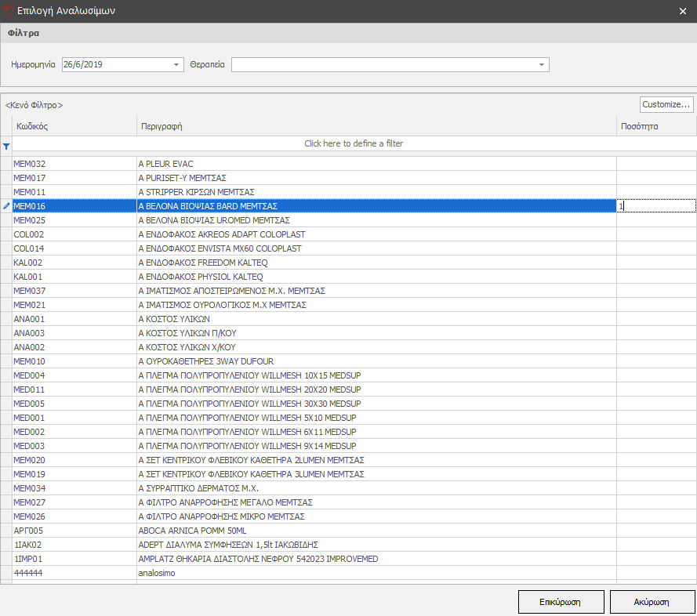Viewport: 697px width, 616px height.
Task: Click the <Κενό Φίλτρο> filter label
Action: [x=34, y=105]
